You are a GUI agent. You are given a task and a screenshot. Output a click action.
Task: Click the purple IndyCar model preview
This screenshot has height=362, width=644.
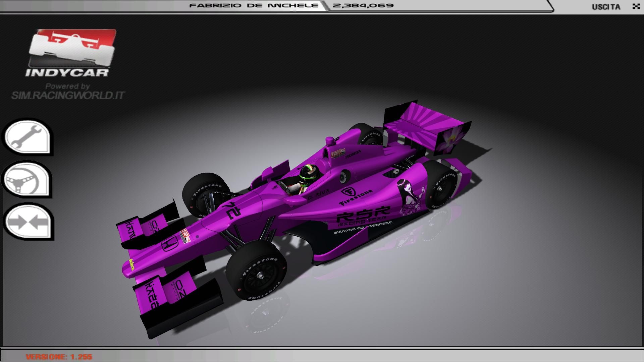293,220
